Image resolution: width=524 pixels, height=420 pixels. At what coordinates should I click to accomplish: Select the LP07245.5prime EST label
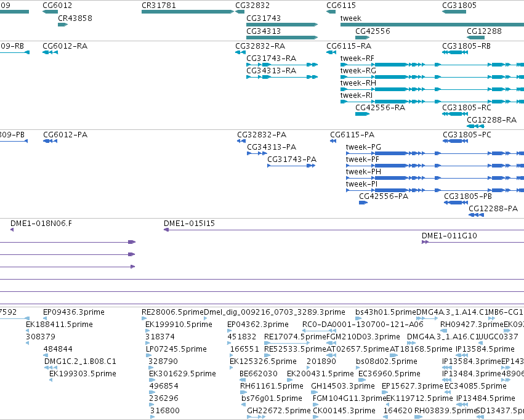177,349
